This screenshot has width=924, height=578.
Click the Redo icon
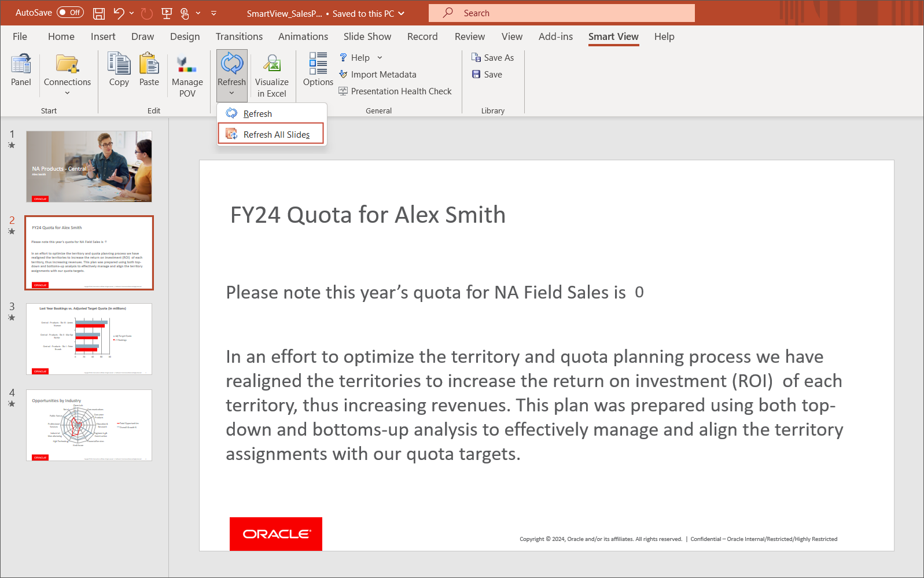147,13
